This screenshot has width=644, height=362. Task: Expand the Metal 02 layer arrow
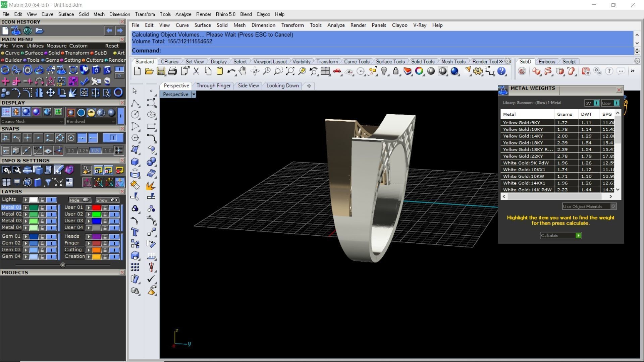26,214
